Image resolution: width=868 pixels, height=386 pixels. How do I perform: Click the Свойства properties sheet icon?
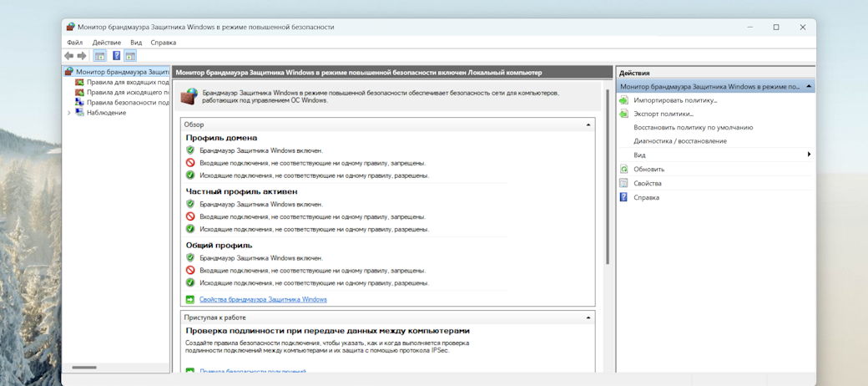point(624,183)
